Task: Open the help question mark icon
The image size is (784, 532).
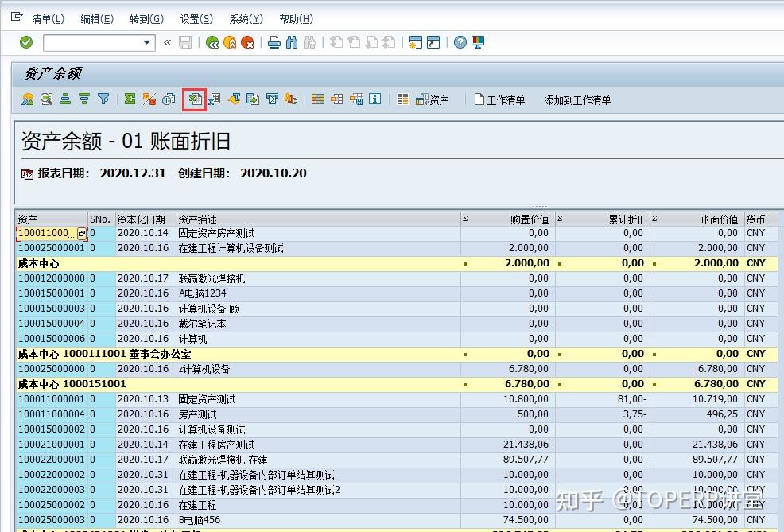Action: coord(460,41)
